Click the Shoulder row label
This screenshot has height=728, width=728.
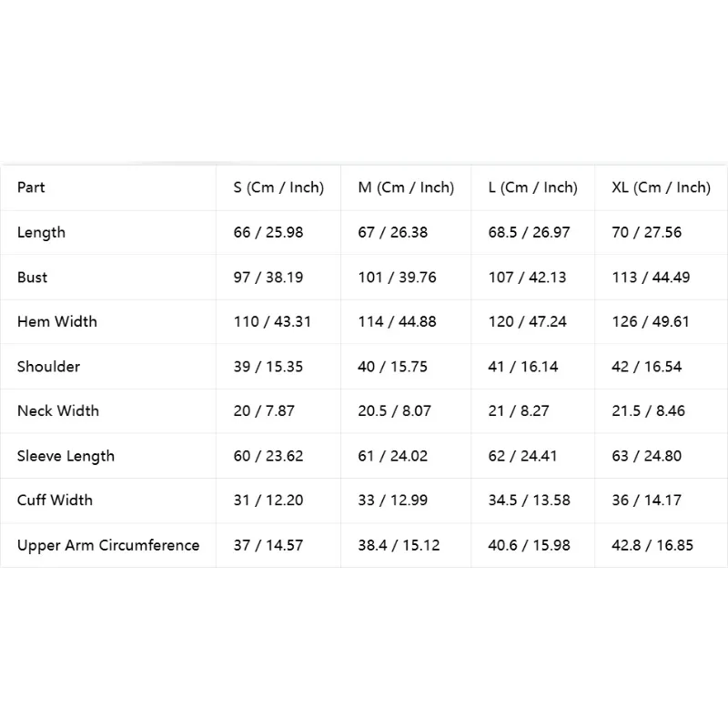pos(49,367)
